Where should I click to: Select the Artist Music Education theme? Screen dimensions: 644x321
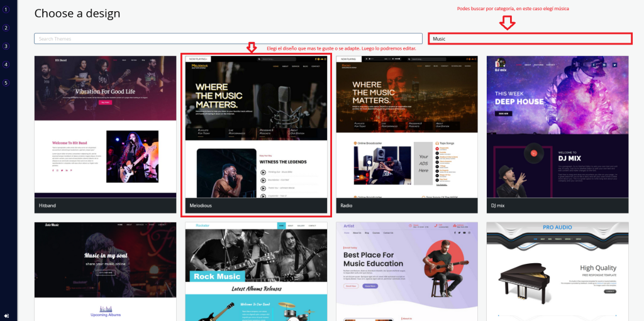pos(407,271)
